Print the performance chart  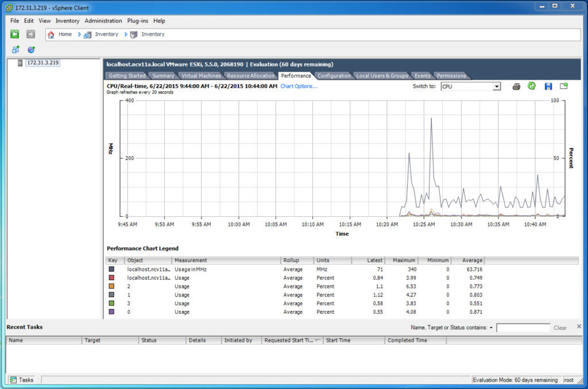coord(516,87)
